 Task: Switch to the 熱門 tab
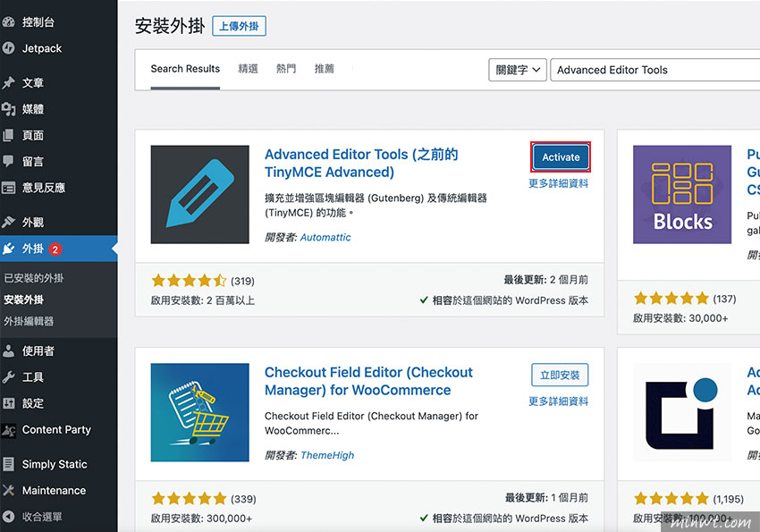tap(286, 69)
